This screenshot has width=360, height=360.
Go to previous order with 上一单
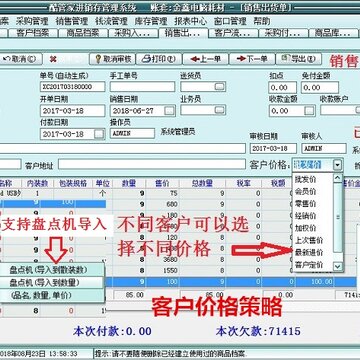coord(205,59)
